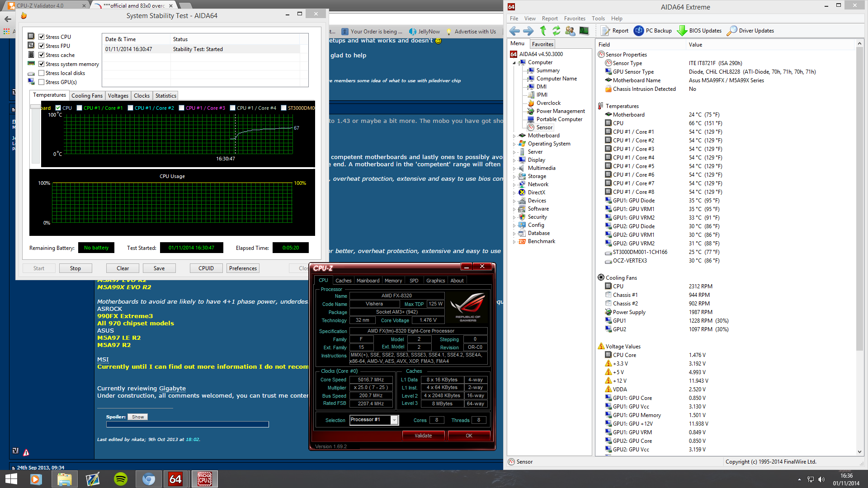Switch to the Statistics tab
This screenshot has height=488, width=868.
point(165,96)
